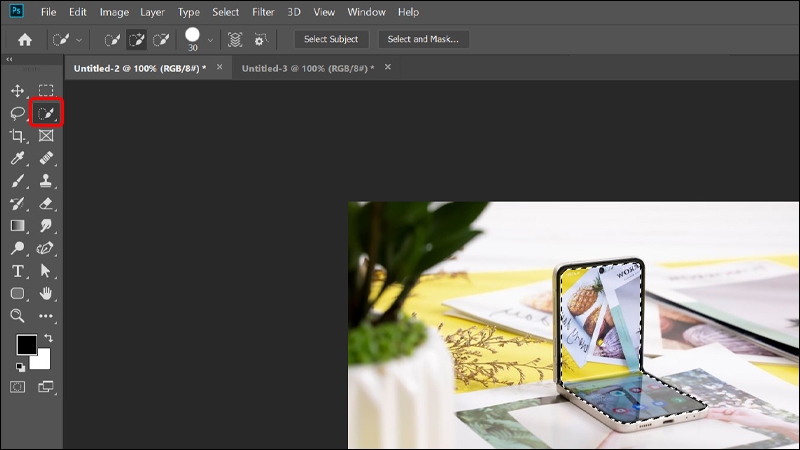Select the Pen tool
800x450 pixels.
46,248
